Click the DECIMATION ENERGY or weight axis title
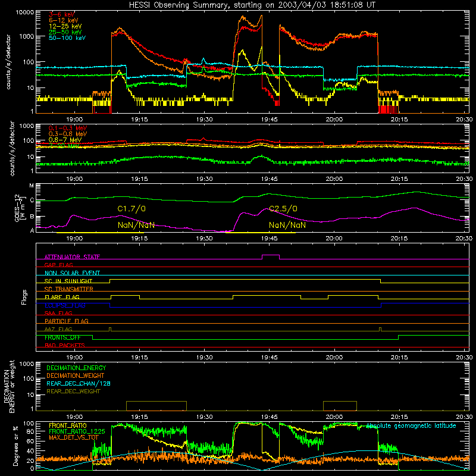Image resolution: width=476 pixels, height=476 pixels. [9, 386]
